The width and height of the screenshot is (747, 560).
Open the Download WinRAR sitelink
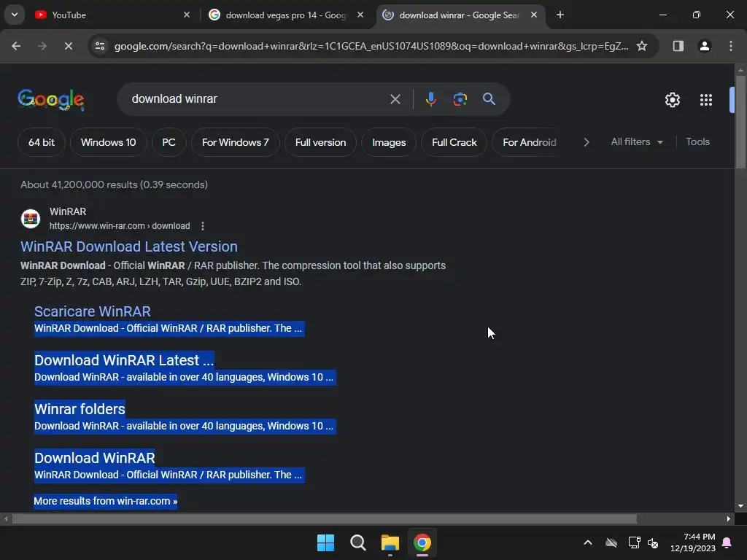coord(94,458)
